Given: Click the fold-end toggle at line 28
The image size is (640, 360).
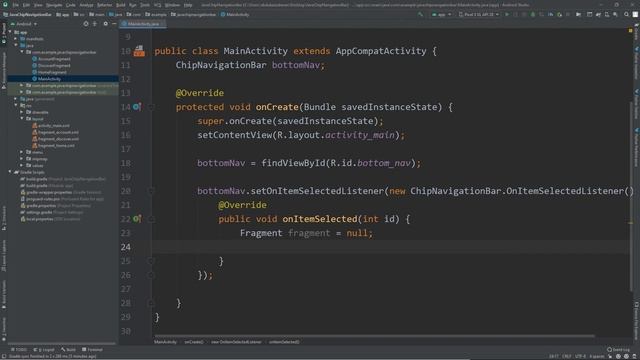Looking at the screenshot, I should [151, 303].
